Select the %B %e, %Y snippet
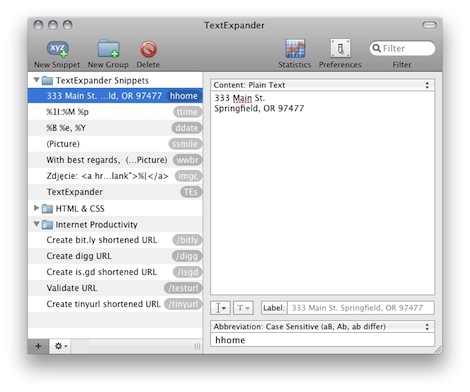470x392 pixels. coord(115,128)
